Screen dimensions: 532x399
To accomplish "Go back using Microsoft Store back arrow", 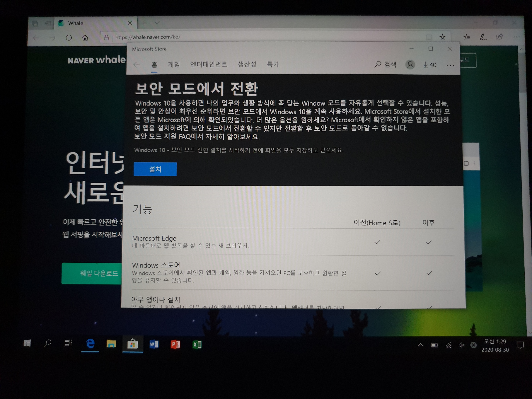I will point(136,65).
